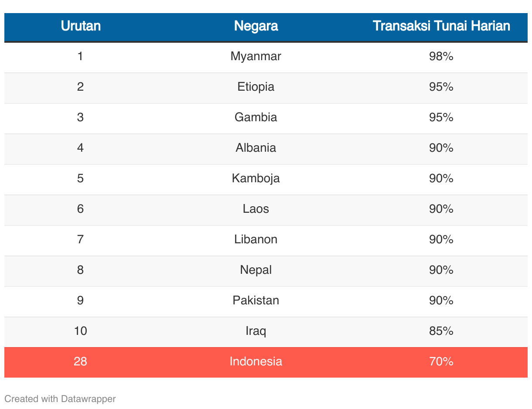Image resolution: width=532 pixels, height=409 pixels.
Task: Click the Urutan column header
Action: click(81, 26)
